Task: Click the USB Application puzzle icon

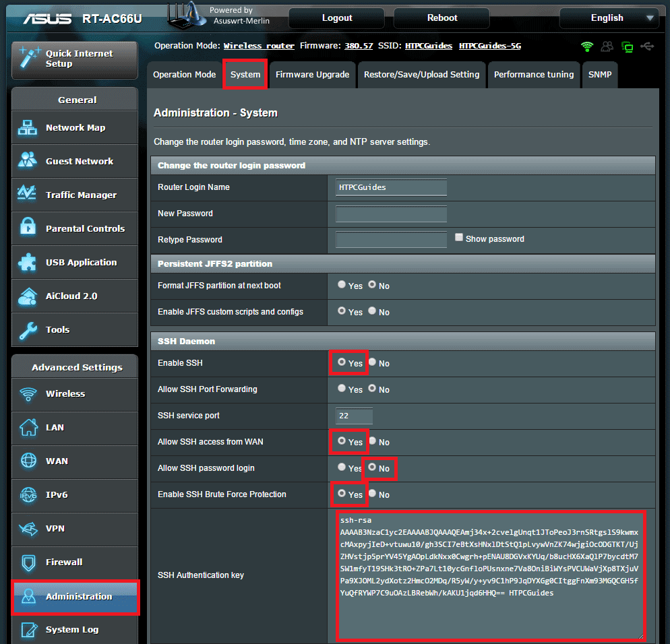Action: 28,262
